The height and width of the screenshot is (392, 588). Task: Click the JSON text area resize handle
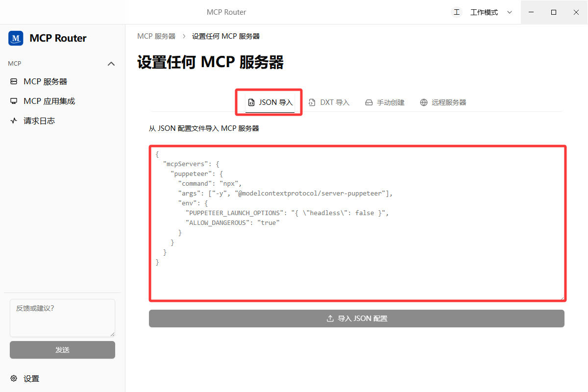coord(562,297)
